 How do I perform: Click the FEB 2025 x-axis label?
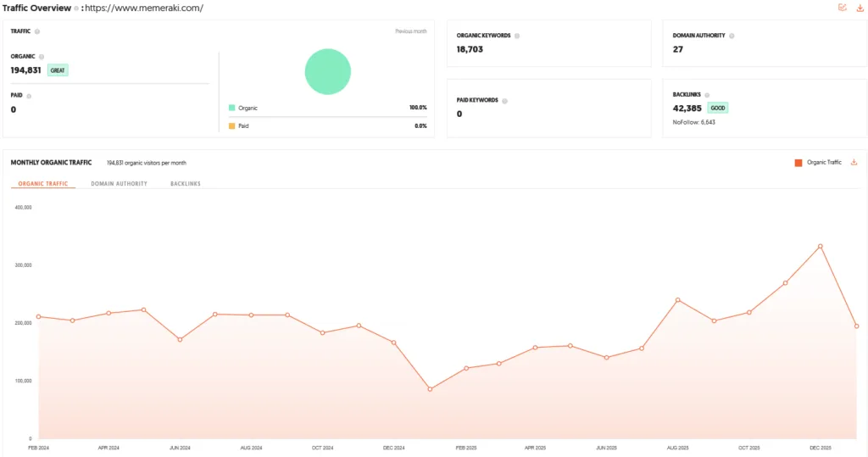pos(466,448)
